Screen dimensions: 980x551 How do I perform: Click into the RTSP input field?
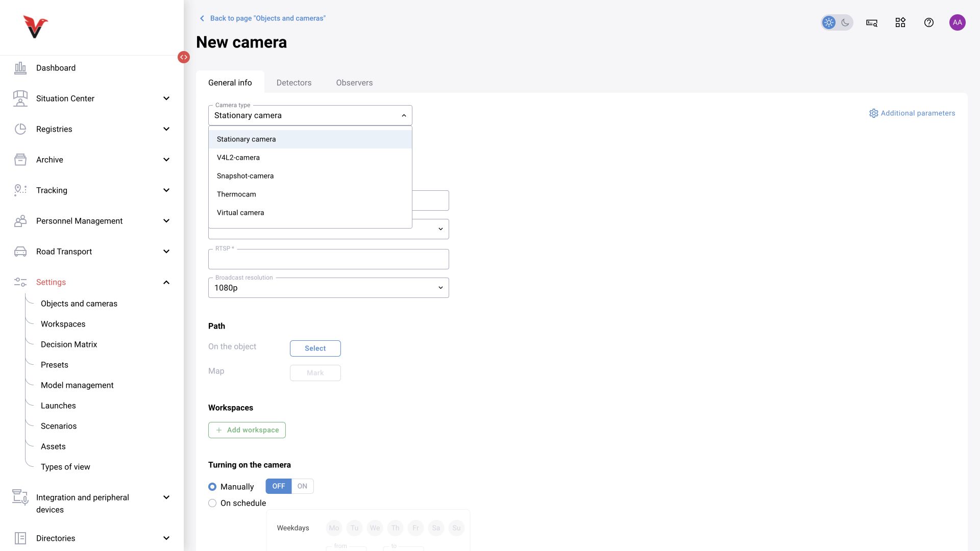pyautogui.click(x=329, y=259)
